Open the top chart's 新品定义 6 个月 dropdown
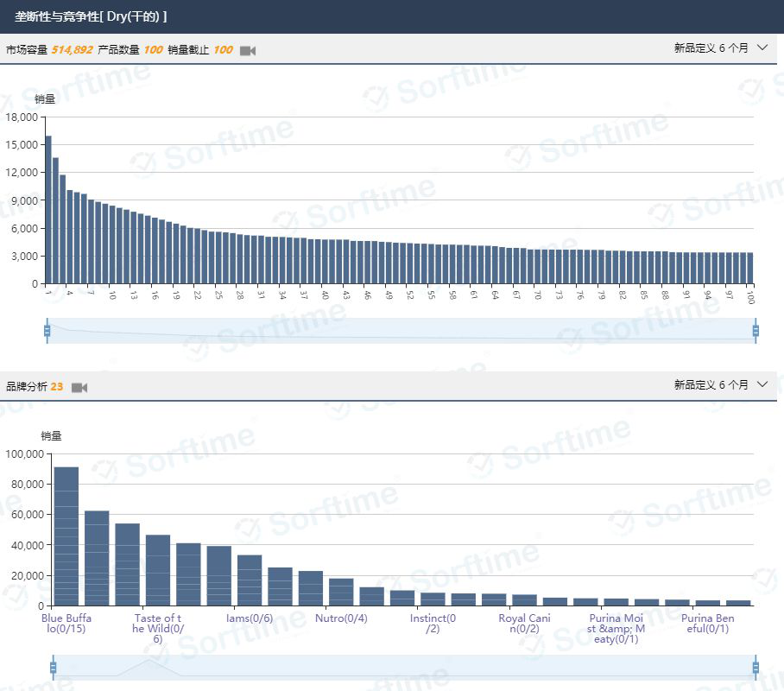The image size is (784, 691). 720,48
